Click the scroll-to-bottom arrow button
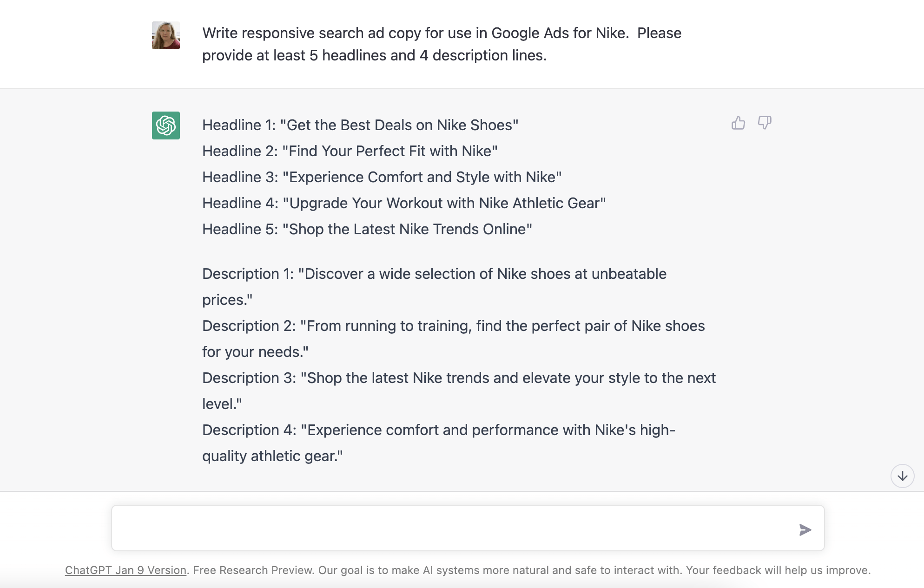The height and width of the screenshot is (588, 924). 902,476
